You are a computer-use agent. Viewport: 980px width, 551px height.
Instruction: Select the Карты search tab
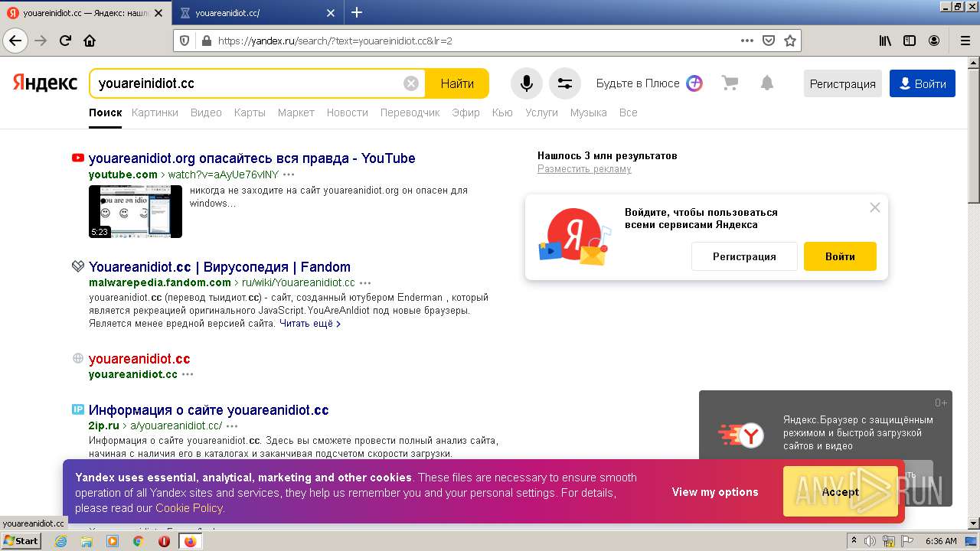pyautogui.click(x=250, y=112)
